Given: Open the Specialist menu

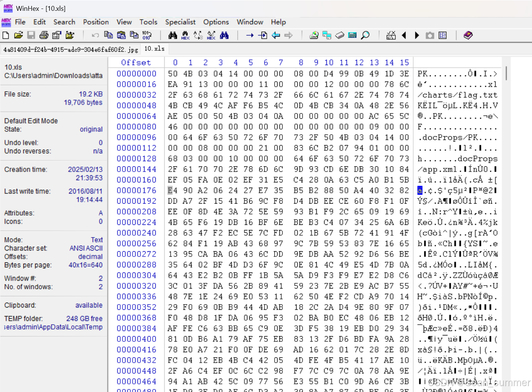Looking at the screenshot, I should tap(180, 22).
